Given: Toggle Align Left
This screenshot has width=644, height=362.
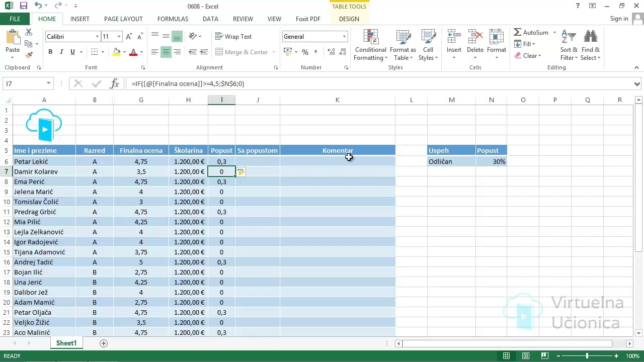Looking at the screenshot, I should tap(154, 52).
